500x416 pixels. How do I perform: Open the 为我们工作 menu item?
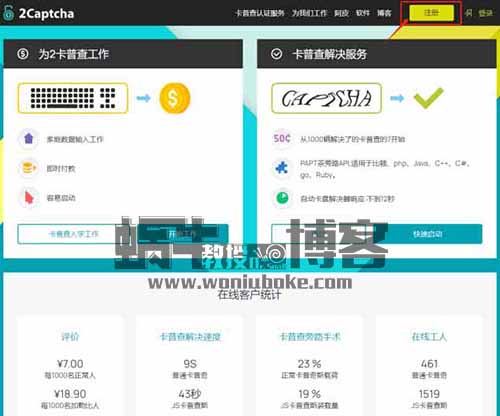[309, 13]
